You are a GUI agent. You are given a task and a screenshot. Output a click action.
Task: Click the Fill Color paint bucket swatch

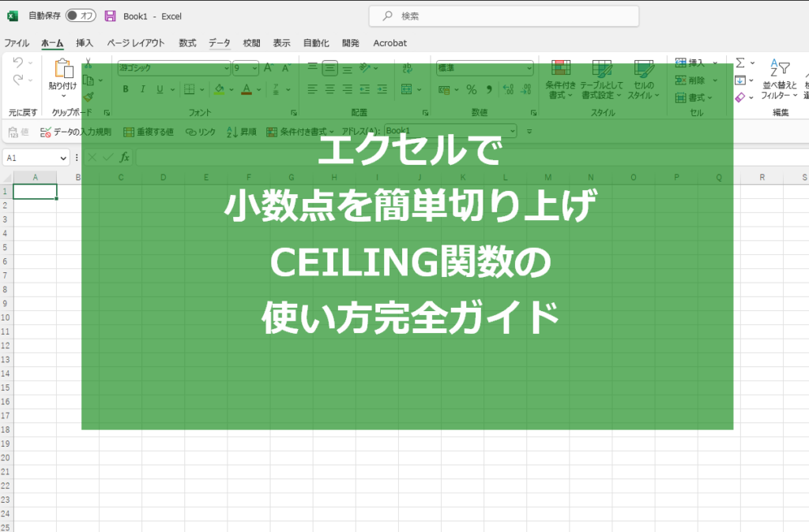pyautogui.click(x=220, y=90)
